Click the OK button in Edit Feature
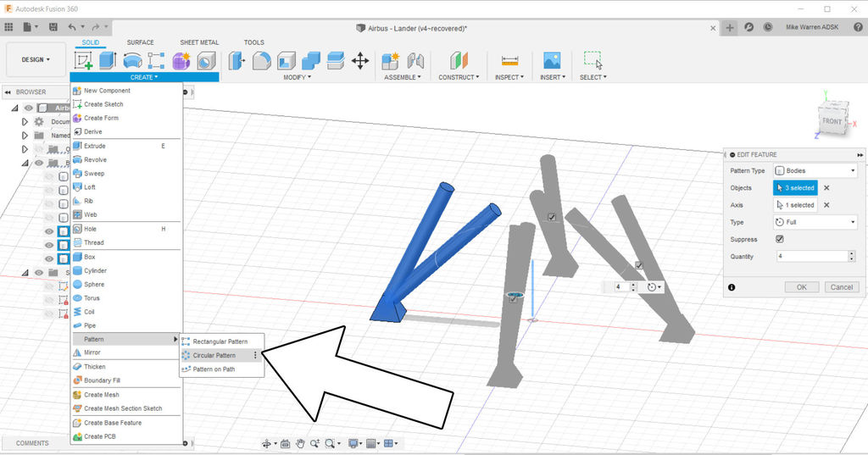 [802, 287]
